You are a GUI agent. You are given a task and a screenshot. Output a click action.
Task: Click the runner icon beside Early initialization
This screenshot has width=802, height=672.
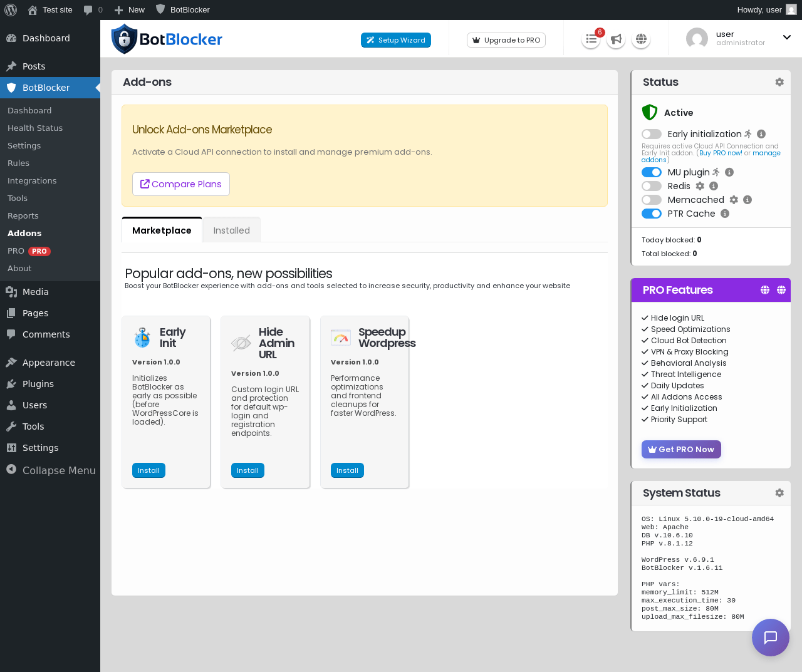point(748,134)
